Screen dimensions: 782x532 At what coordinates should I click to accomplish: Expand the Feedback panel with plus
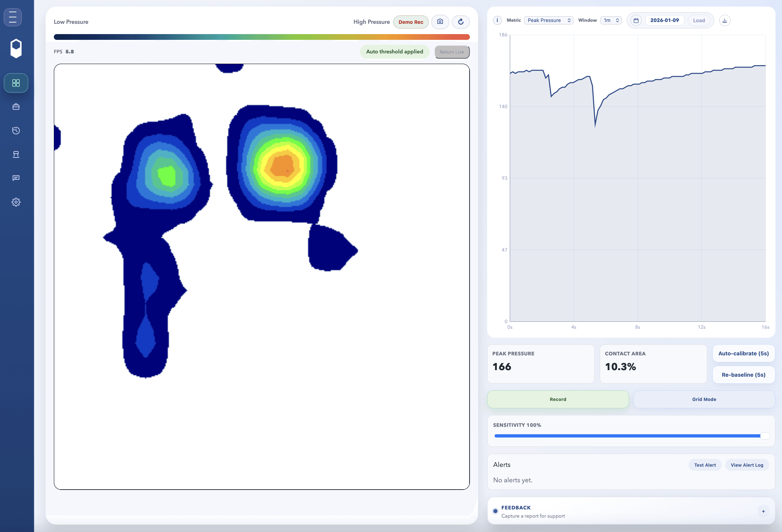click(x=763, y=511)
